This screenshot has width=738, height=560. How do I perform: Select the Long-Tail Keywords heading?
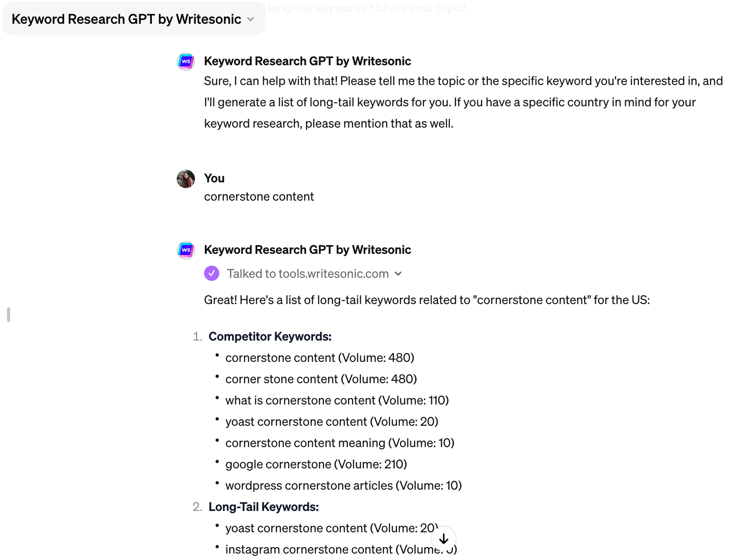(263, 507)
